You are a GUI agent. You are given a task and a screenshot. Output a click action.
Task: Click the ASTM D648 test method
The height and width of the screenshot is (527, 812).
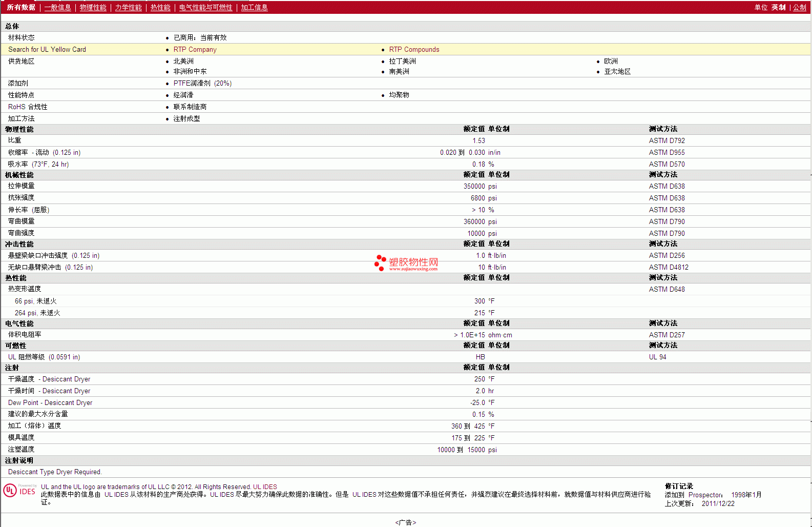point(667,289)
